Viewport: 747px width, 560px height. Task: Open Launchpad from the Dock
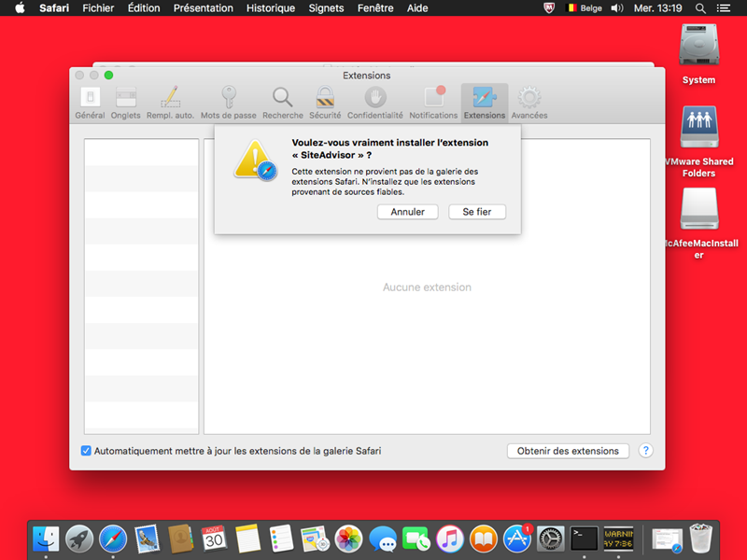[x=79, y=539]
